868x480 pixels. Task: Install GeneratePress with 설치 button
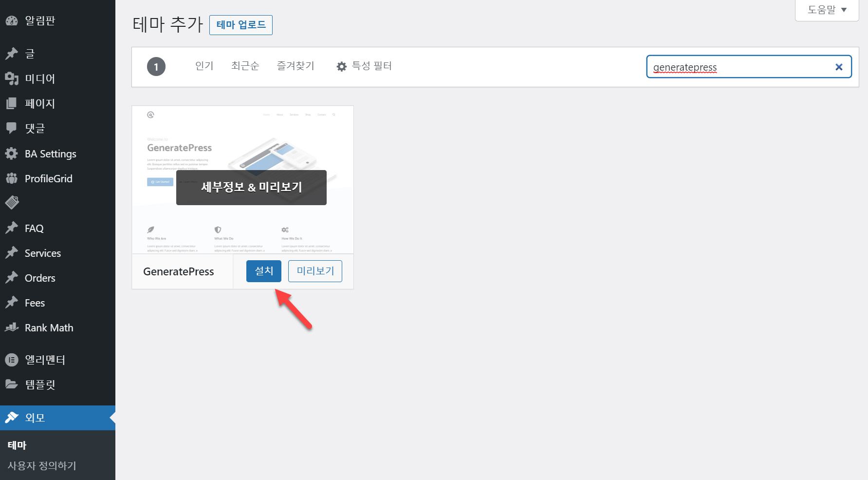(x=264, y=271)
